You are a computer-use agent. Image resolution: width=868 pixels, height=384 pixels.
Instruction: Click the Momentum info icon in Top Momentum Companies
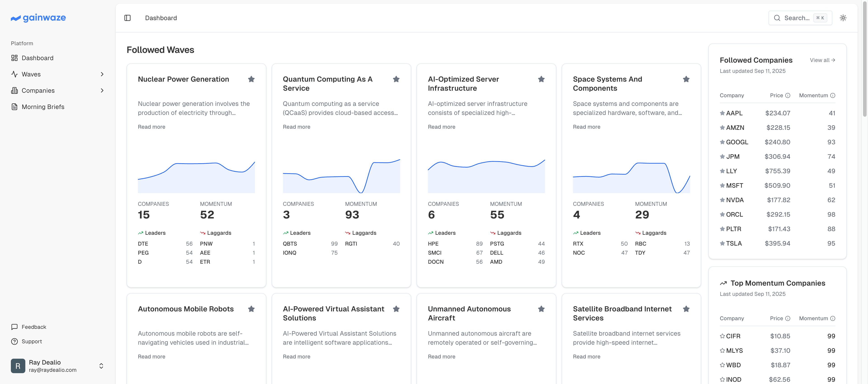tap(833, 318)
